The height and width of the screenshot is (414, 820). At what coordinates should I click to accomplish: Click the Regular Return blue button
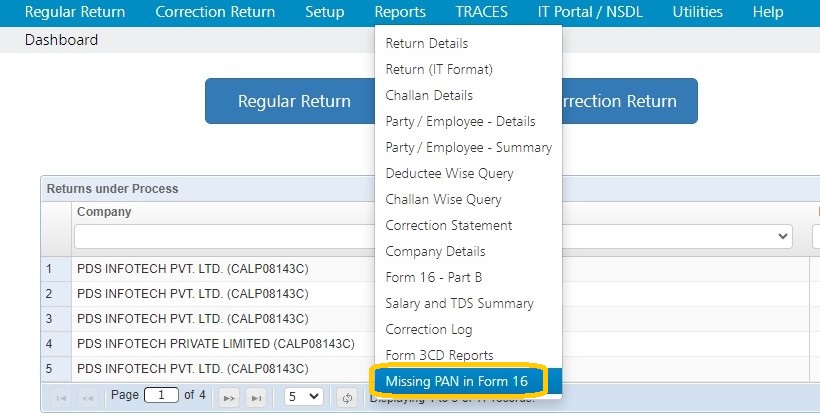click(294, 101)
